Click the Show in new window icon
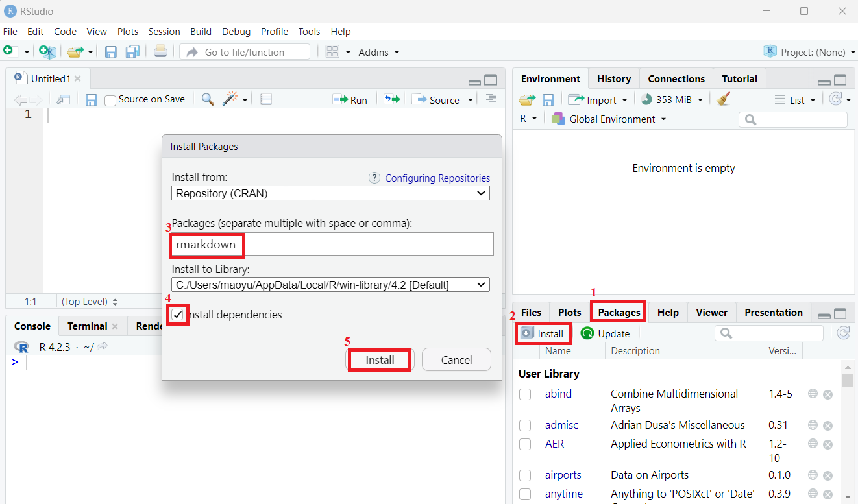Image resolution: width=858 pixels, height=504 pixels. coord(63,100)
